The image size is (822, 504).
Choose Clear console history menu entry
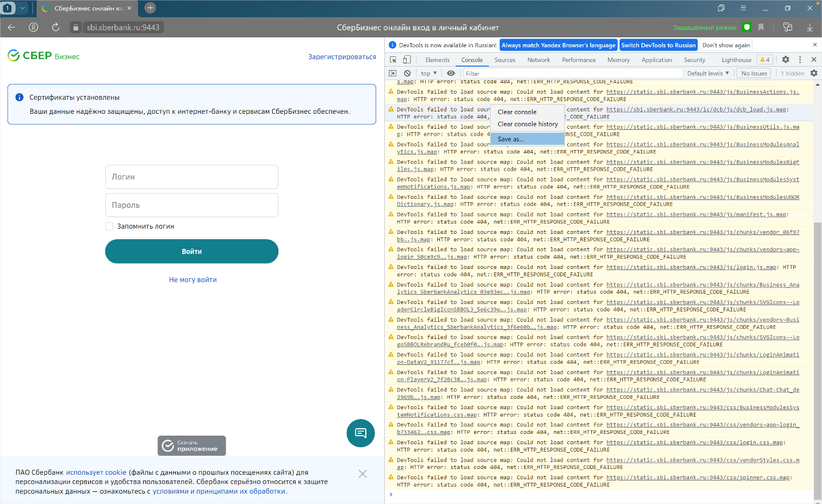(x=527, y=124)
